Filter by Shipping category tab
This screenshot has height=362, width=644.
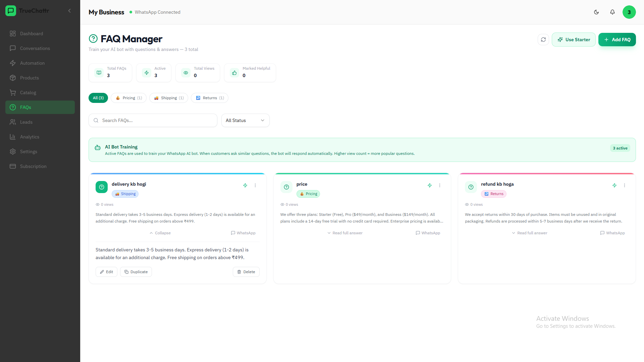[169, 98]
